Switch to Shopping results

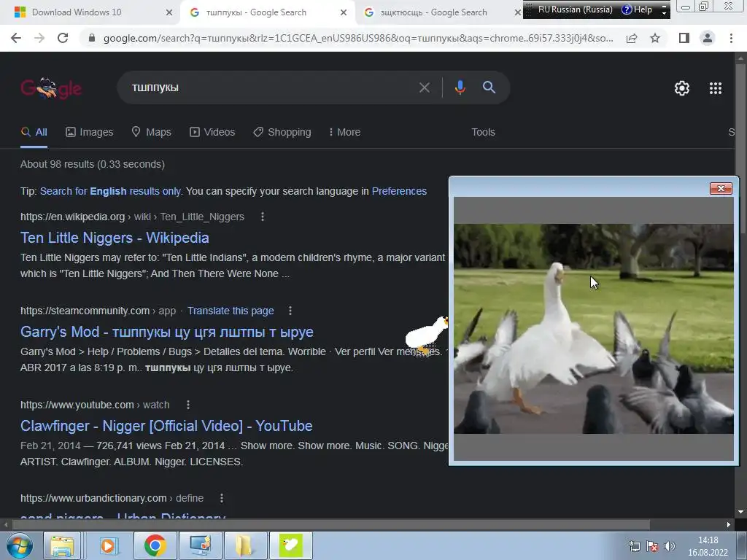click(282, 132)
